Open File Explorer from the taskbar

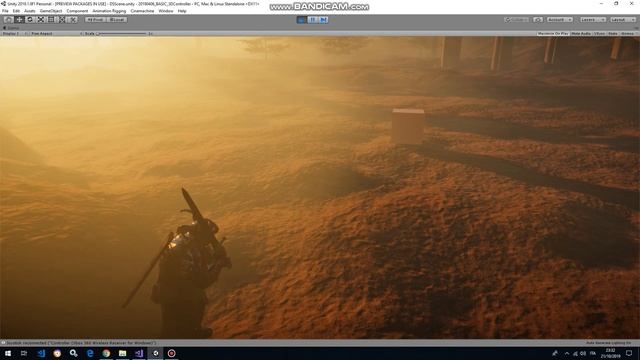click(x=122, y=353)
